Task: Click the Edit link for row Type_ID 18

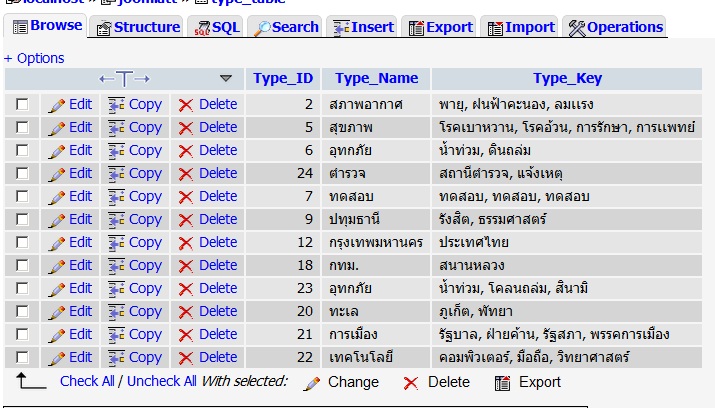Action: click(x=81, y=265)
